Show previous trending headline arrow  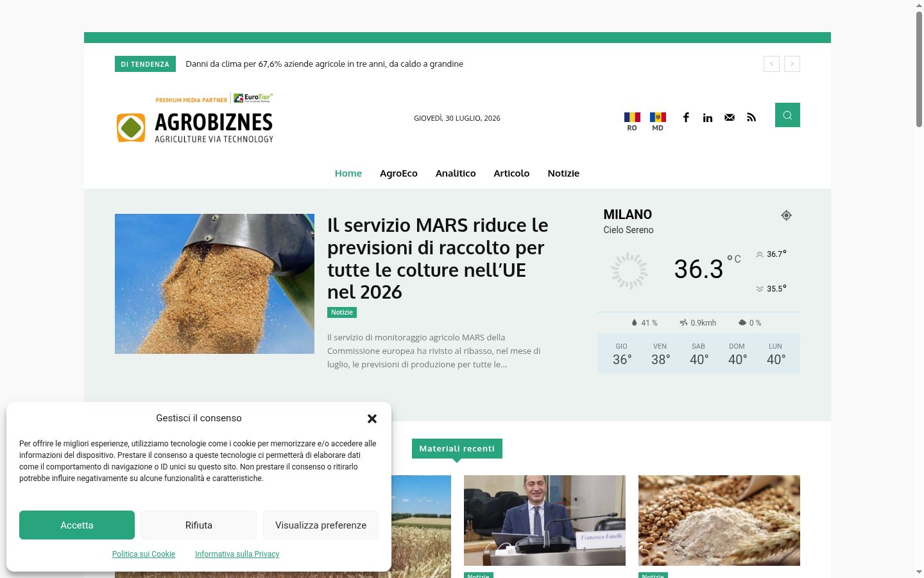point(771,64)
